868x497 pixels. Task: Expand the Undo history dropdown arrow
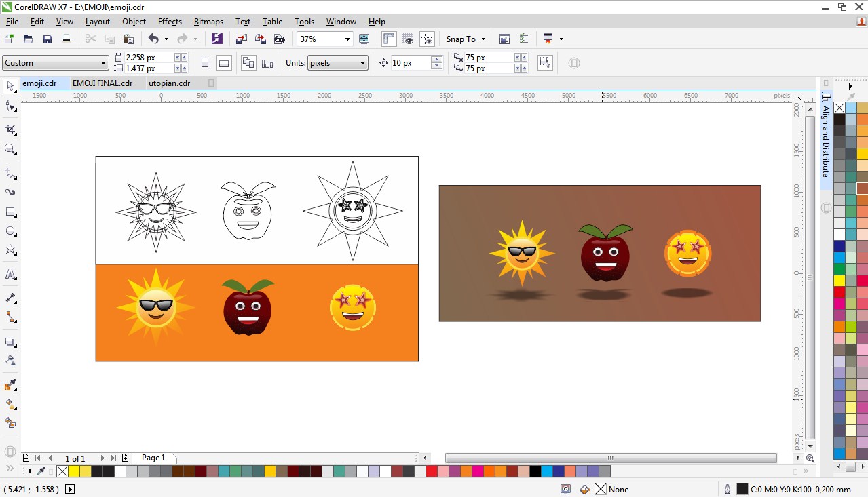coord(166,39)
